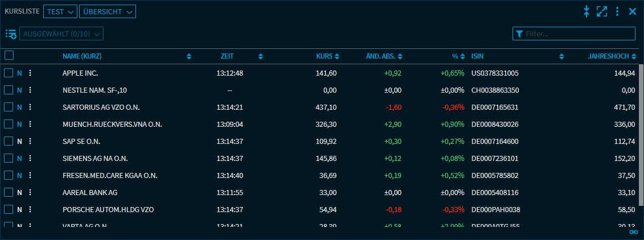Select the checkbox for SIEMENS AG NA O.N.
The height and width of the screenshot is (240, 644).
9,159
